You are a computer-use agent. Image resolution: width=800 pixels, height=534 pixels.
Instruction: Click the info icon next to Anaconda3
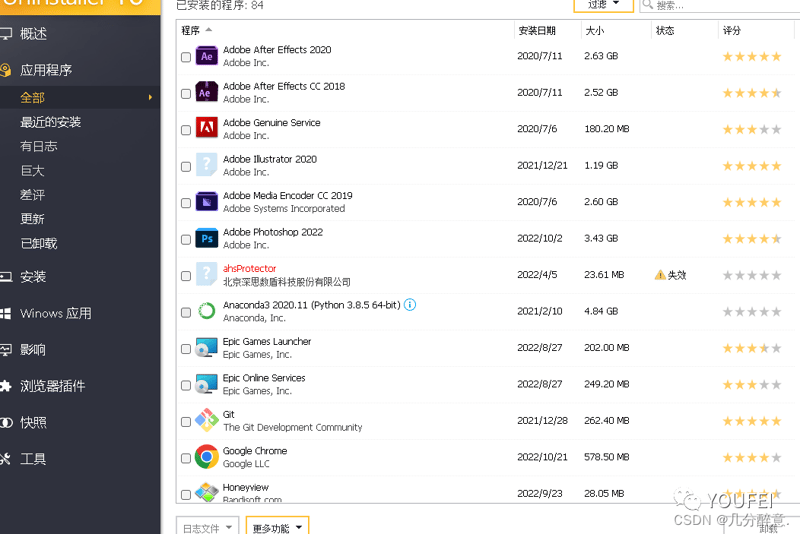pyautogui.click(x=410, y=304)
